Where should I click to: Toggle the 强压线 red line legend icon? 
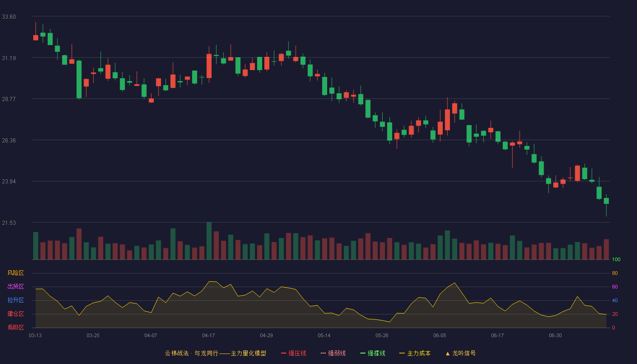283,354
